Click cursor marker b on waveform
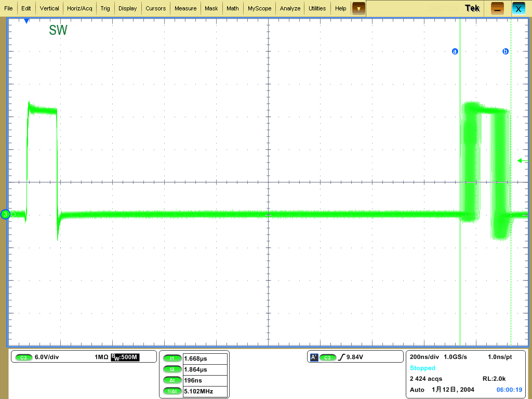The image size is (532, 399). [x=505, y=51]
